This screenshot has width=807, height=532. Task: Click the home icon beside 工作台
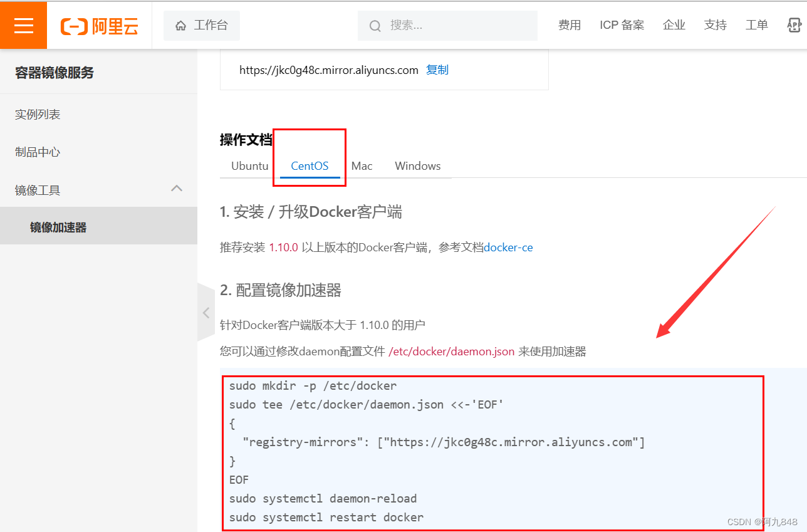tap(180, 25)
